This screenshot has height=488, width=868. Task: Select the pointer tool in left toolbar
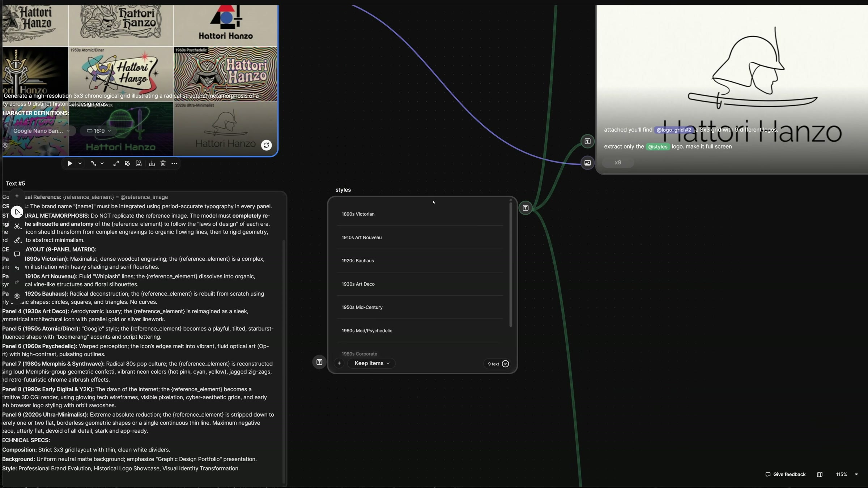17,212
